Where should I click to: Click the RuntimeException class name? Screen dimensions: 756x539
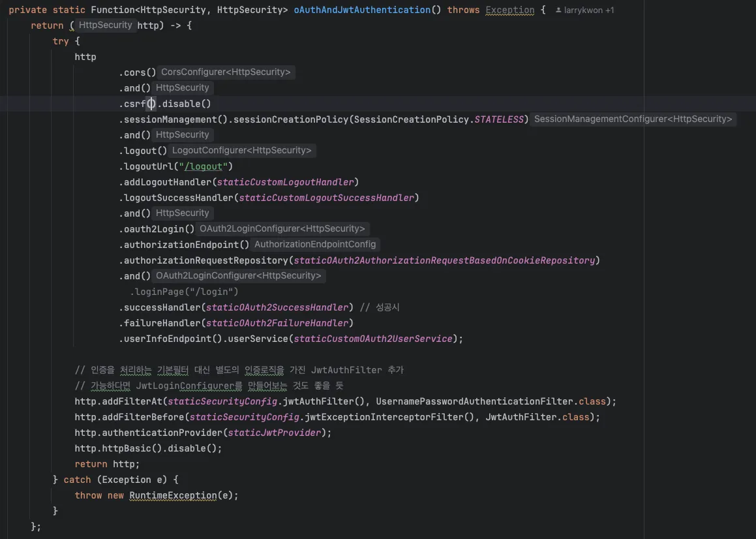pos(173,495)
